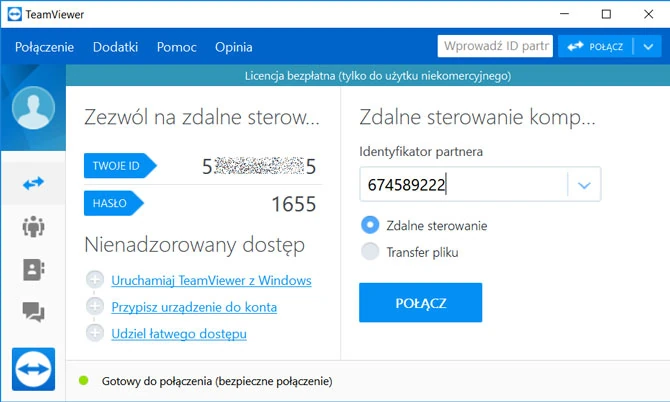
Task: Click the password value 1655
Action: (294, 204)
